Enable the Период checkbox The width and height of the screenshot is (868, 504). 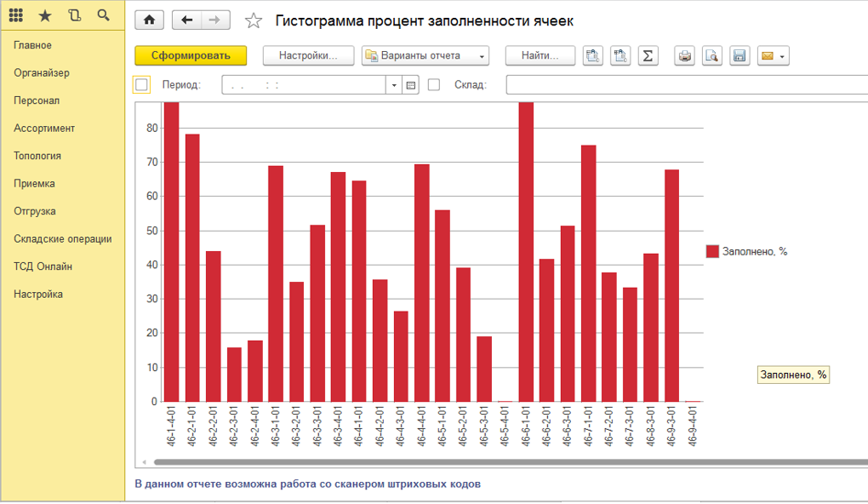point(142,85)
